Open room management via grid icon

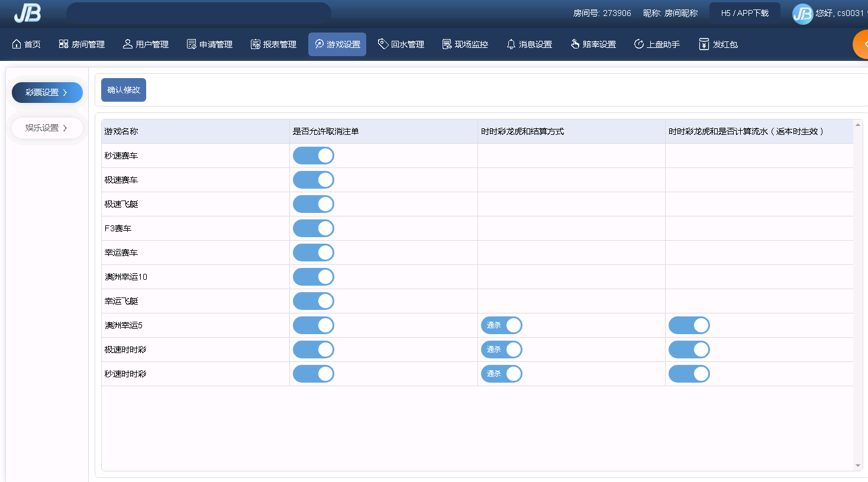tap(63, 44)
